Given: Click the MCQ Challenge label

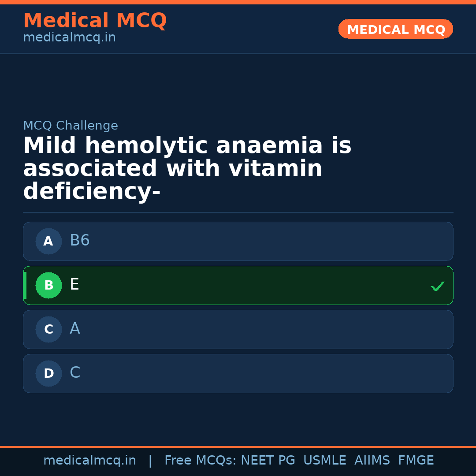Looking at the screenshot, I should [71, 126].
